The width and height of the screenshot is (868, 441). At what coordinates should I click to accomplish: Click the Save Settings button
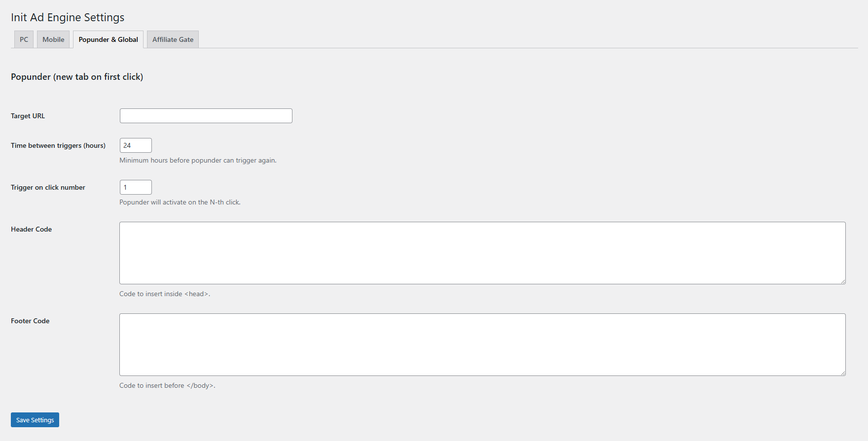pyautogui.click(x=35, y=419)
